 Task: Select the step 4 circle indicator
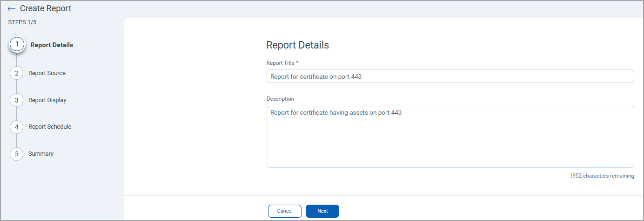(x=16, y=127)
